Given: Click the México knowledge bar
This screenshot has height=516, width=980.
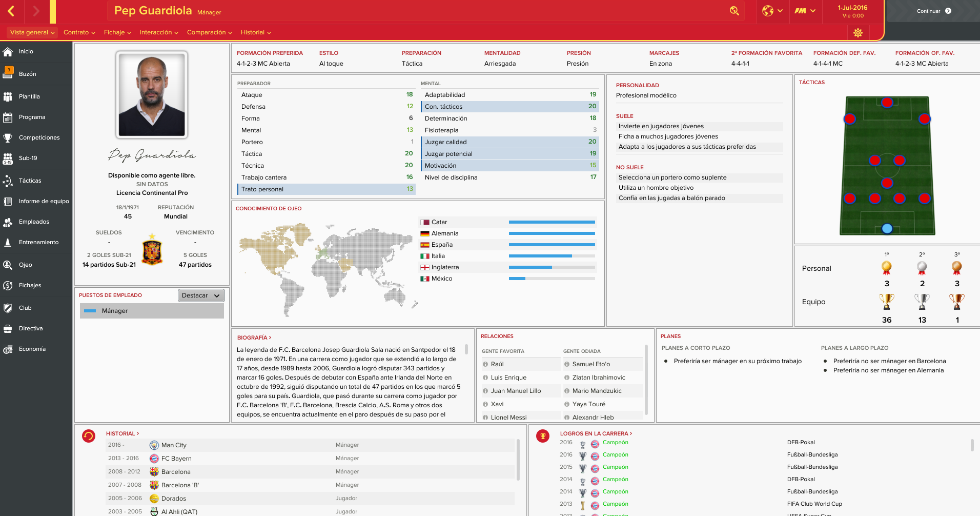Looking at the screenshot, I should click(x=552, y=279).
